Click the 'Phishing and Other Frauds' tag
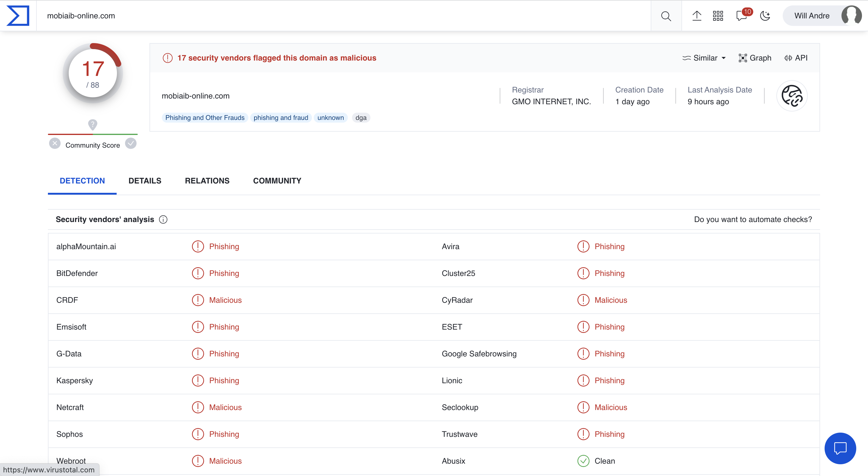The image size is (868, 476). point(205,117)
